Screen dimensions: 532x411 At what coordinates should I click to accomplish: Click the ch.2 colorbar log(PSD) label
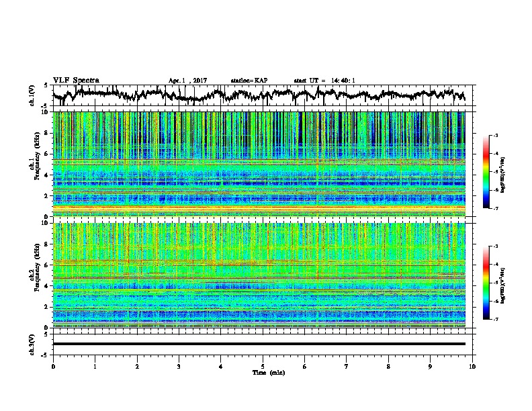click(502, 285)
